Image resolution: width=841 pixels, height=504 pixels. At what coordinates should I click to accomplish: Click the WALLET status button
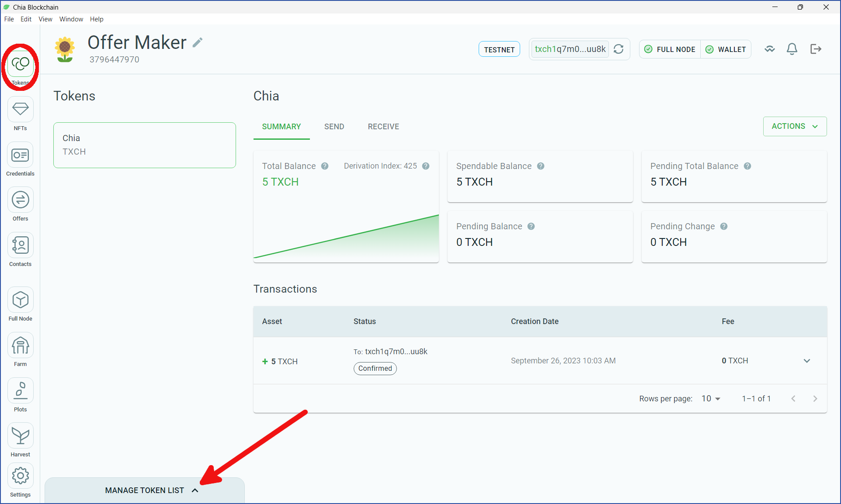click(x=726, y=49)
